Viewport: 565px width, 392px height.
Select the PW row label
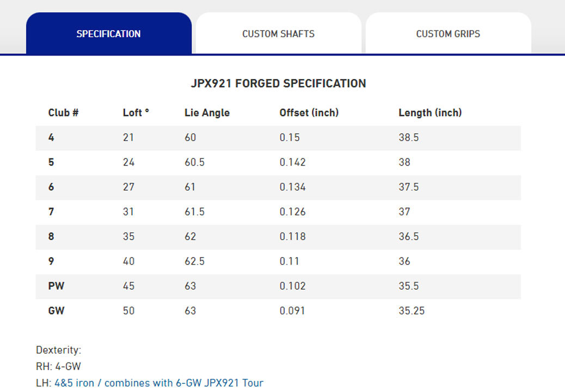click(x=56, y=286)
